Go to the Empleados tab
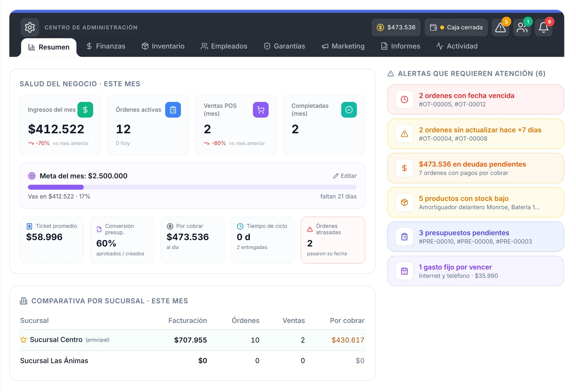This screenshot has height=392, width=576. [x=224, y=46]
